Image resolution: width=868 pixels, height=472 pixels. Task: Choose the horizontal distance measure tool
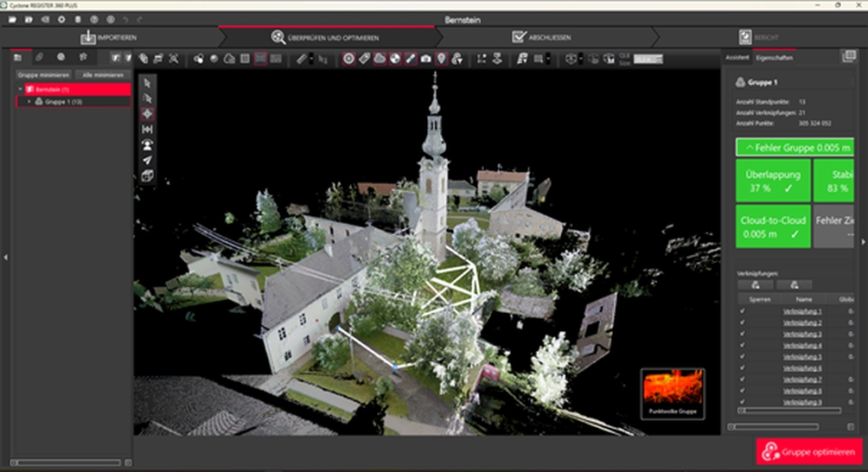[147, 130]
